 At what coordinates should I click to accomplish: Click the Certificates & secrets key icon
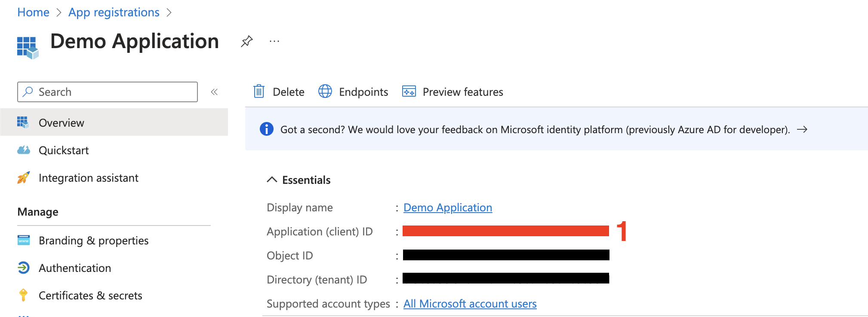click(x=24, y=295)
